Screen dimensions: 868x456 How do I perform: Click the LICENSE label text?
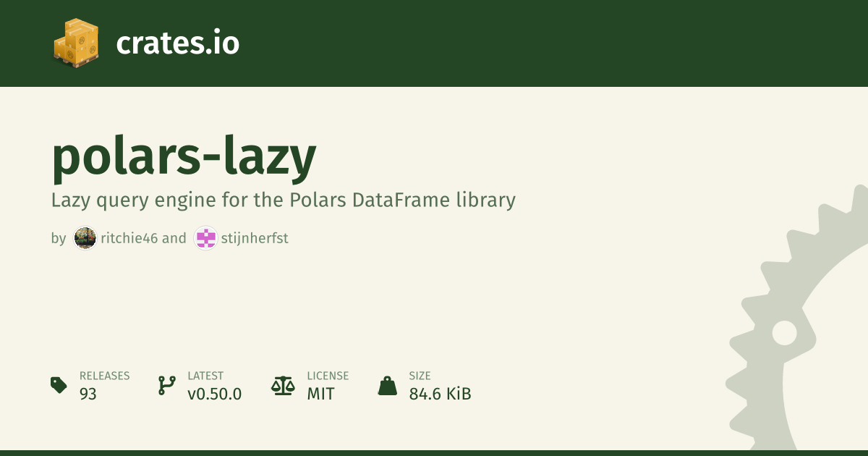(328, 376)
